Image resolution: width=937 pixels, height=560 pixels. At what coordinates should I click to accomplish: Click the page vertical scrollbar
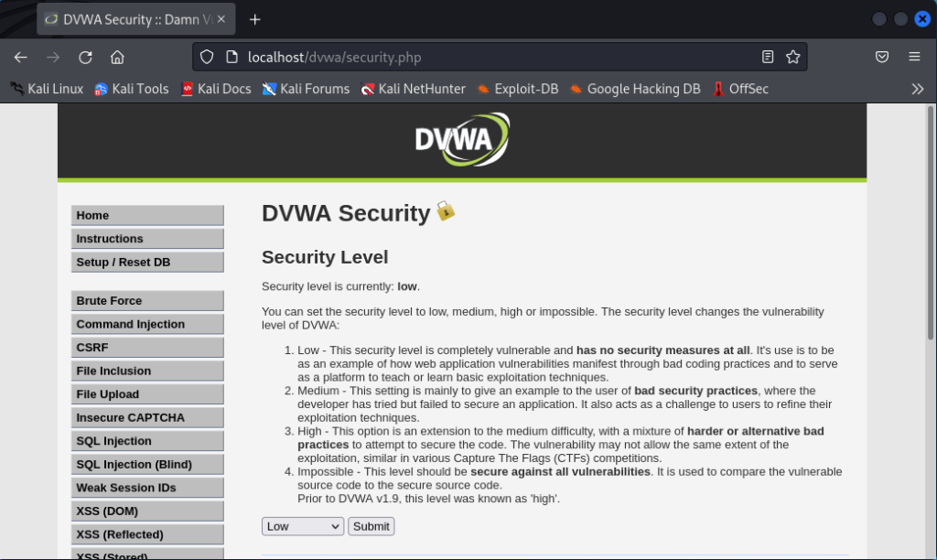click(931, 222)
